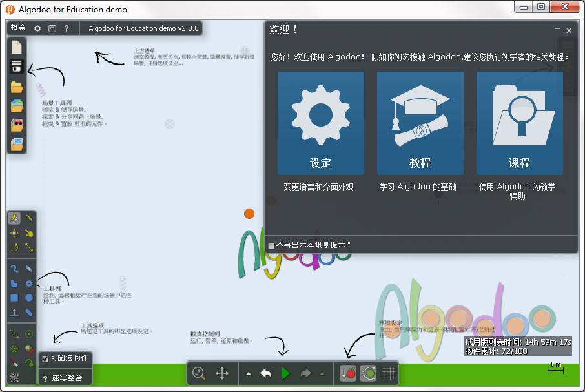Expand undo history arrow left of undo
Viewport: 585px width, 392px height.
tap(249, 374)
